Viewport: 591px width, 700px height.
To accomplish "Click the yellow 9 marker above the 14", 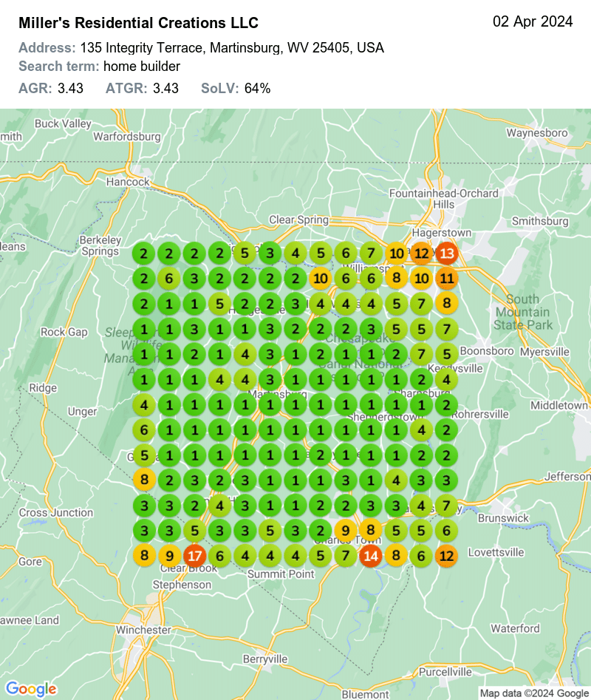I will point(346,530).
